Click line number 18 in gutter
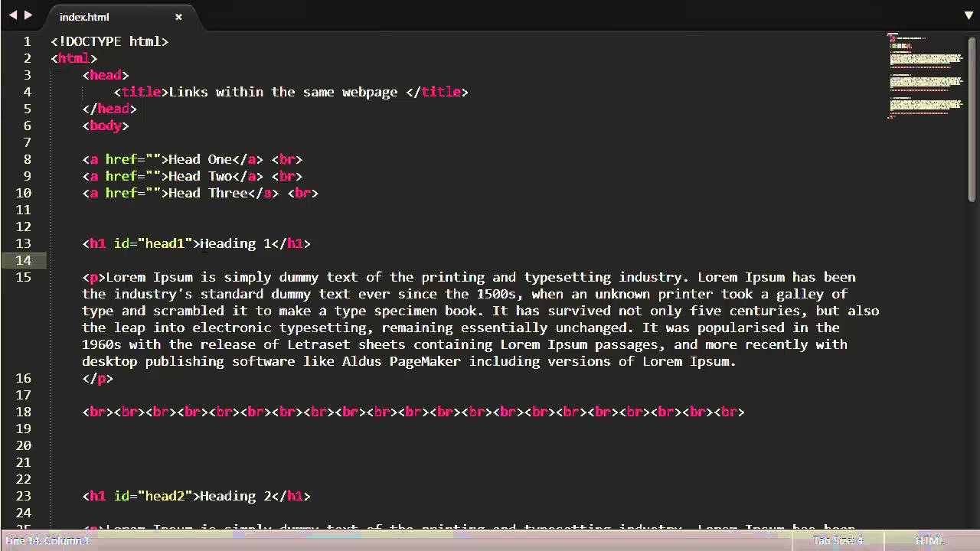The height and width of the screenshot is (551, 980). click(x=24, y=412)
